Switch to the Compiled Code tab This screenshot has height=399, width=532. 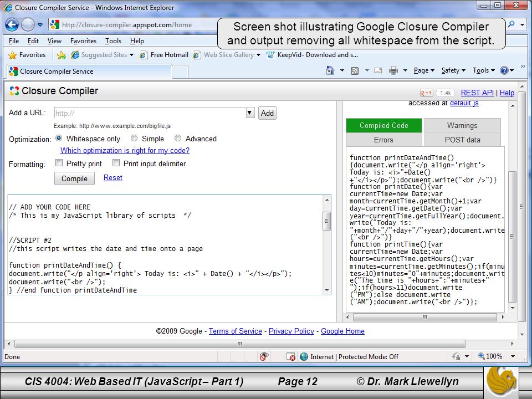(x=383, y=126)
